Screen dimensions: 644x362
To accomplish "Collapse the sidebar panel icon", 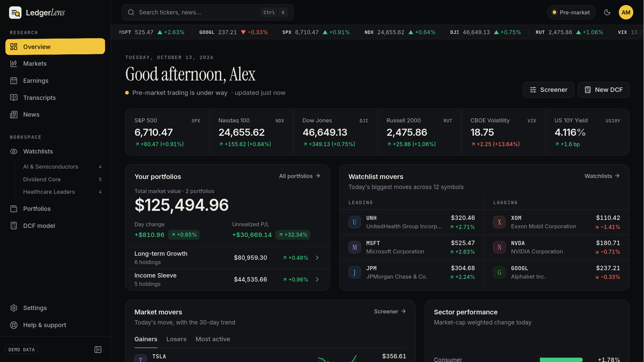I will pos(98,350).
